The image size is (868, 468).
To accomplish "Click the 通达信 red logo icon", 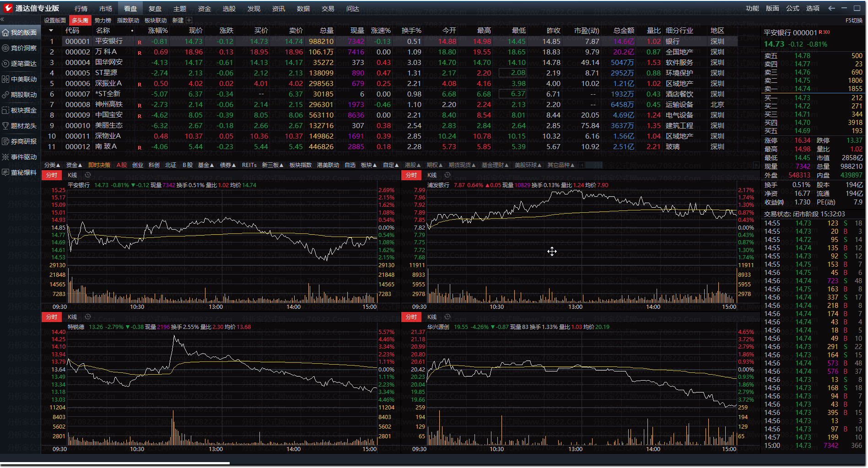I will click(x=8, y=8).
